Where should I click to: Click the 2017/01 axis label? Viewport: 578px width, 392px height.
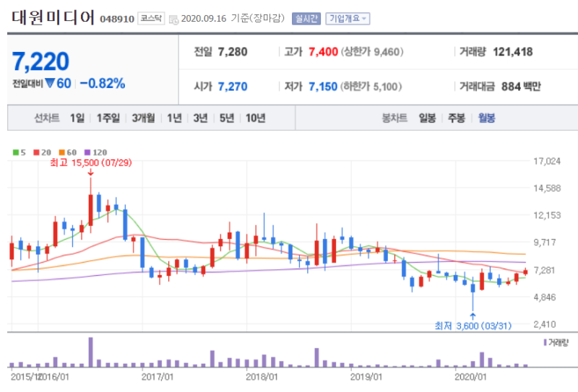coord(157,377)
